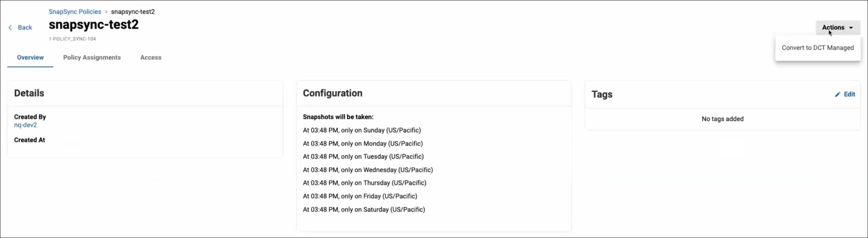Go to the Access tab

[151, 57]
